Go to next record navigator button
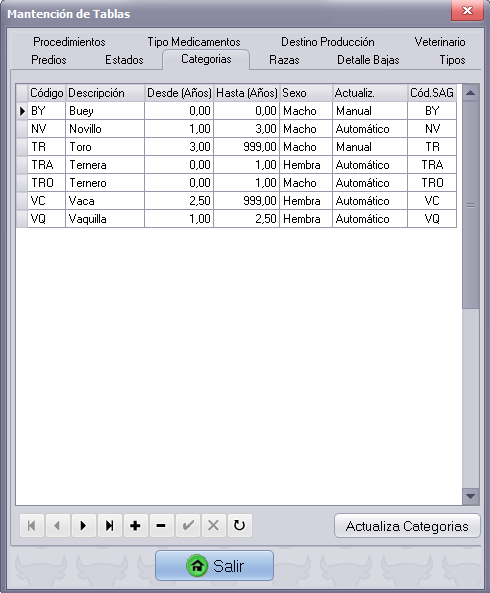490x593 pixels. tap(84, 525)
